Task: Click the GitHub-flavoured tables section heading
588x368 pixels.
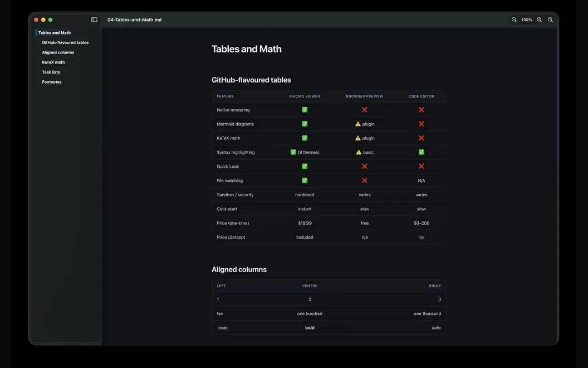Action: pos(251,80)
